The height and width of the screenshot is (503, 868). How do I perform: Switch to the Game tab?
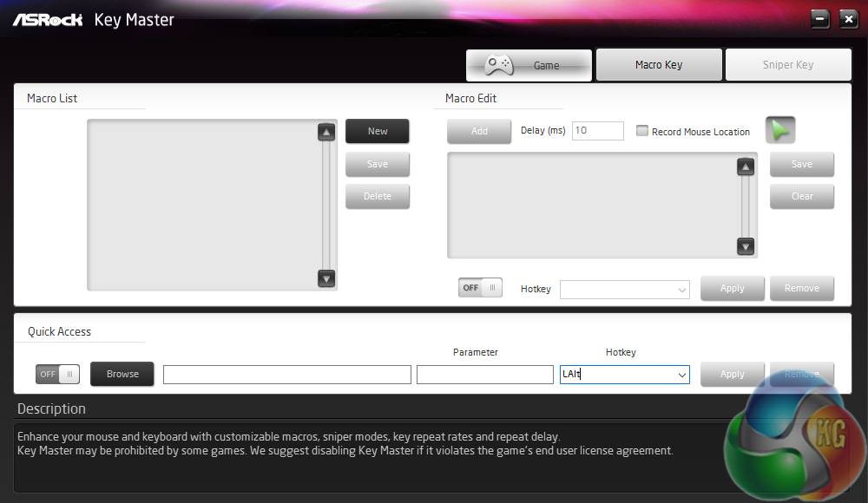(x=529, y=65)
